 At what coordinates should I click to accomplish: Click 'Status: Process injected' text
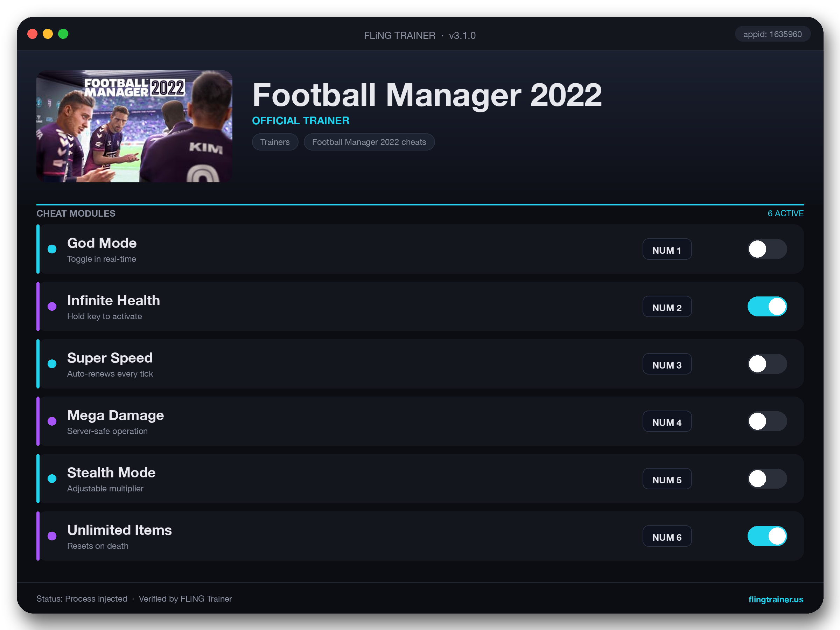click(x=82, y=598)
